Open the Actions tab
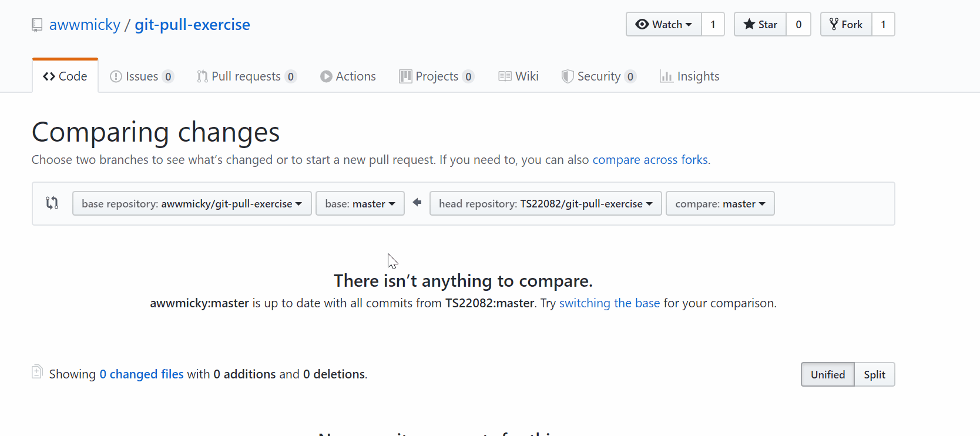 [348, 76]
